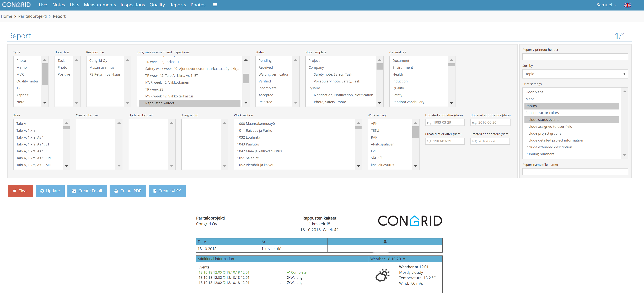This screenshot has height=298, width=644.
Task: Open the Samuel user menu
Action: click(x=606, y=5)
